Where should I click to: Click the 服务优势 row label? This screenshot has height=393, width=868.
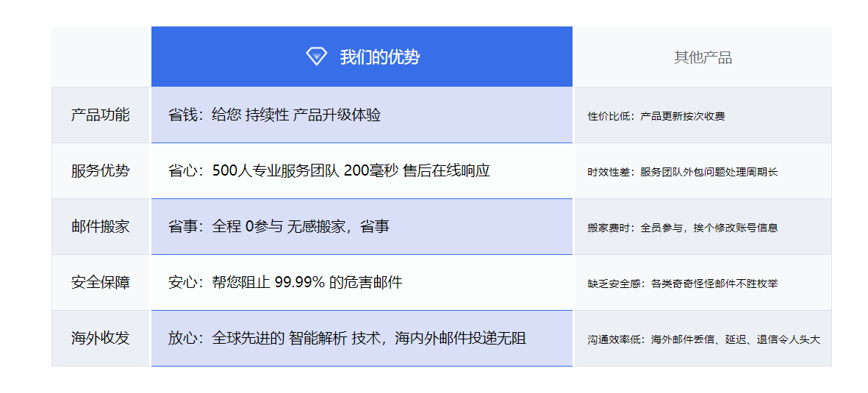tap(101, 171)
